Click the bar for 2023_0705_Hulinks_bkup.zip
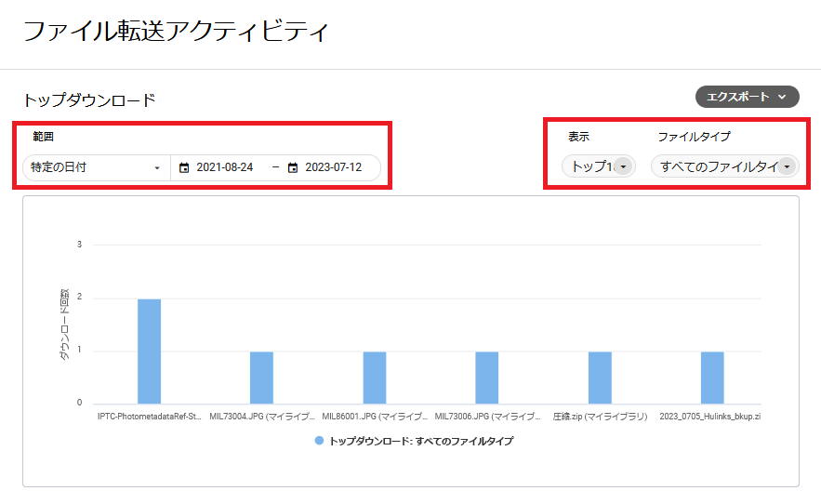This screenshot has width=821, height=504. click(x=712, y=377)
